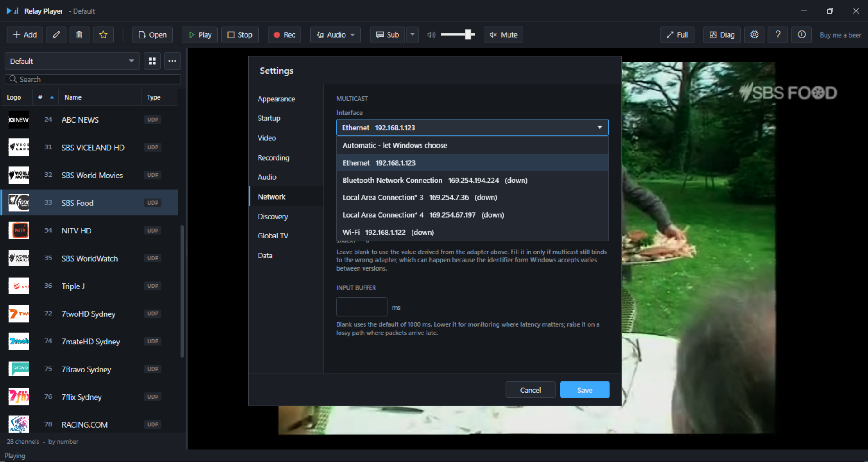Click the help question mark icon
Screen dimensions: 868x462
[x=778, y=35]
